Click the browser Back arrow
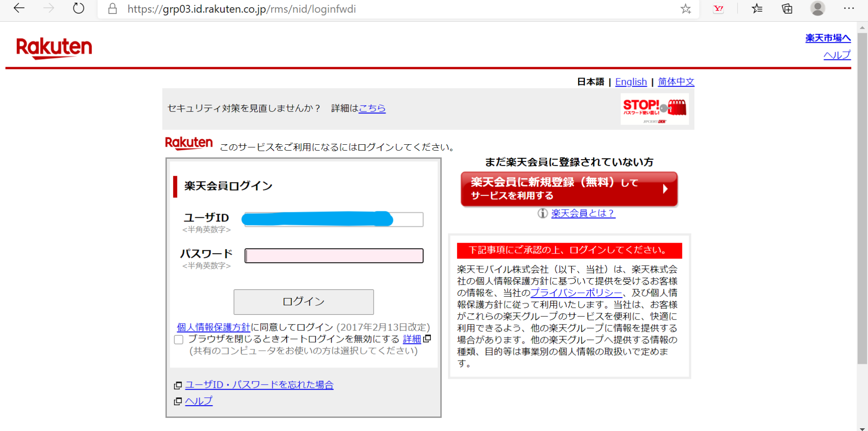This screenshot has width=868, height=431. click(19, 8)
